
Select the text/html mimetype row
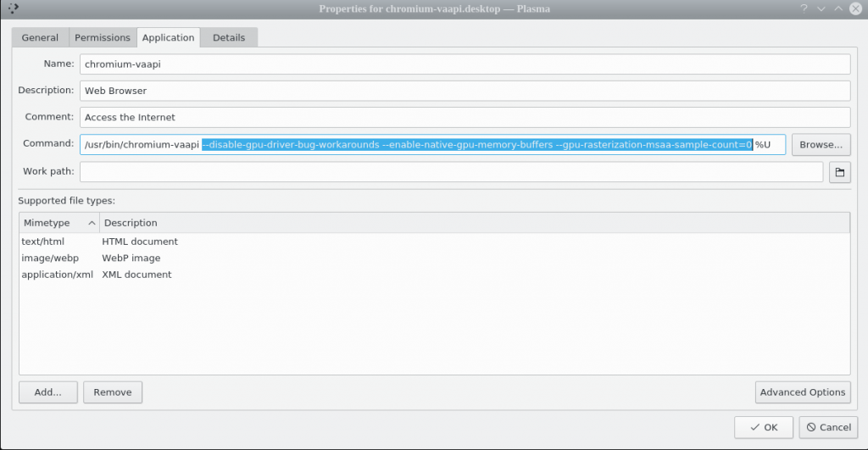click(x=43, y=242)
